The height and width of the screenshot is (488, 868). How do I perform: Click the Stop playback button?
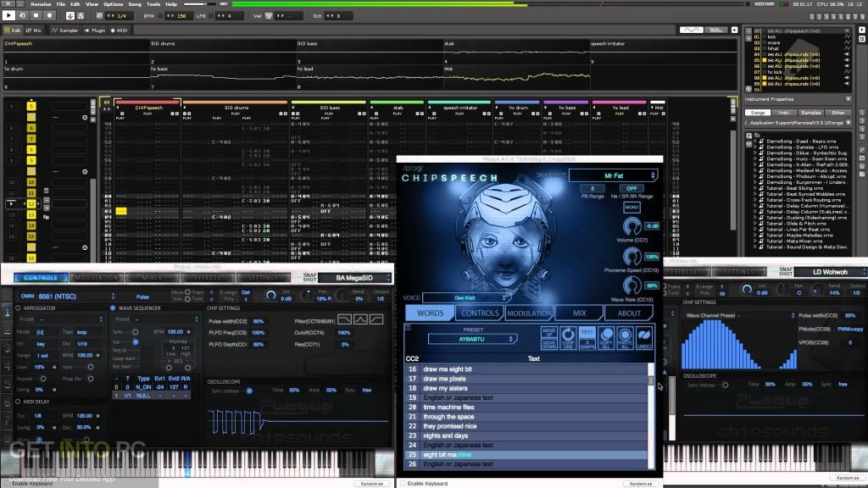pos(36,16)
